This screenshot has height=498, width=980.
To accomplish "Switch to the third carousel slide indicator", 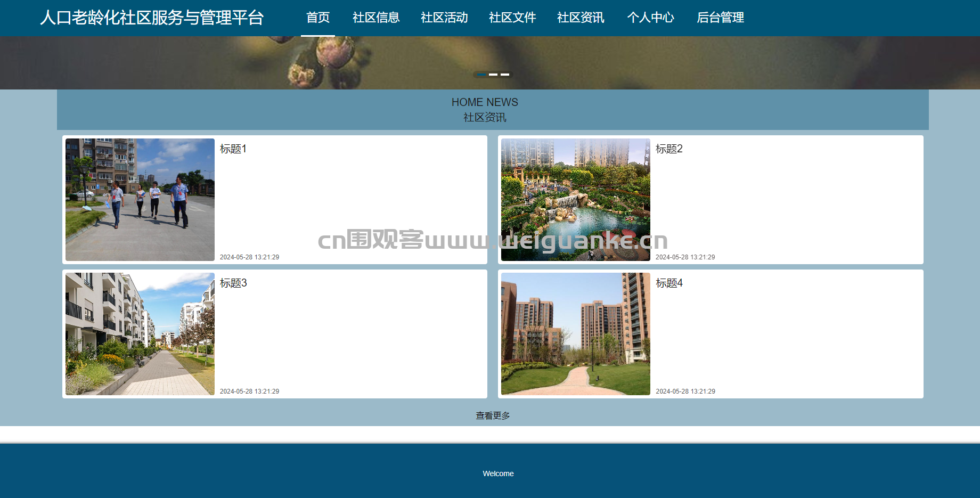I will pos(505,75).
